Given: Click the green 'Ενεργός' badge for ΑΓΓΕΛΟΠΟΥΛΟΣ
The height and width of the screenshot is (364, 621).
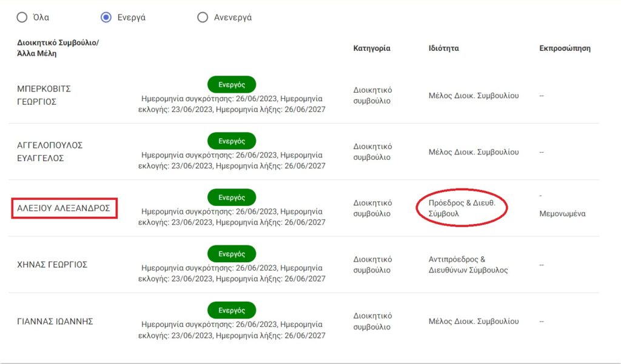Looking at the screenshot, I should tap(232, 141).
